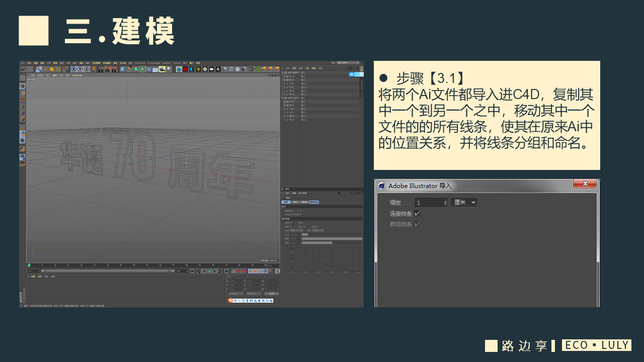
Task: Click Go to End playback button
Action: pos(226,271)
